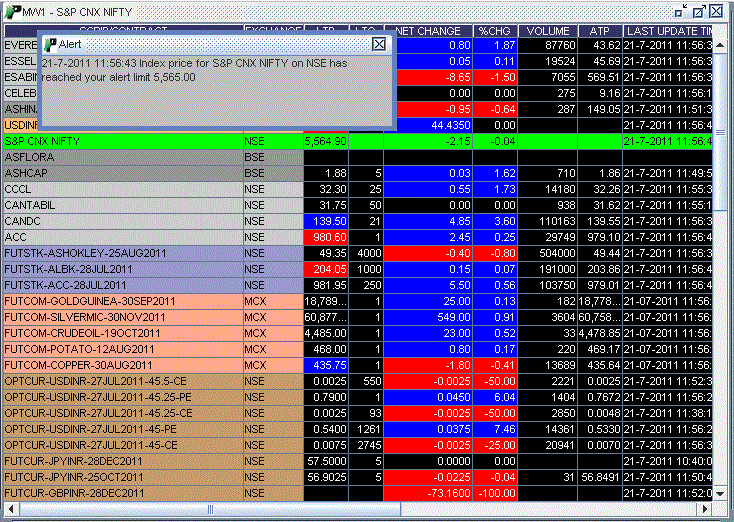Select the ACC scrip row
Image resolution: width=734 pixels, height=522 pixels.
pos(122,237)
